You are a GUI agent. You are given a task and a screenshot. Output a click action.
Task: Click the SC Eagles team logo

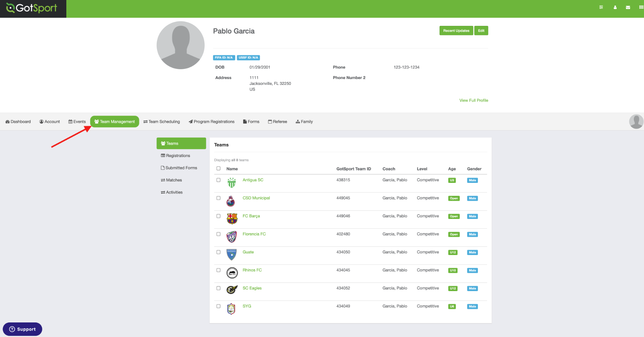point(232,290)
